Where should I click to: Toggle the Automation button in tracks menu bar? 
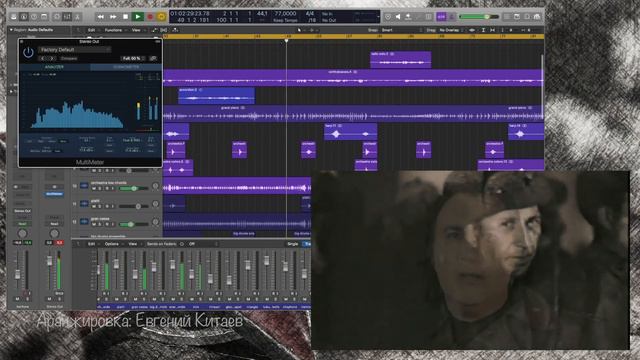point(154,30)
